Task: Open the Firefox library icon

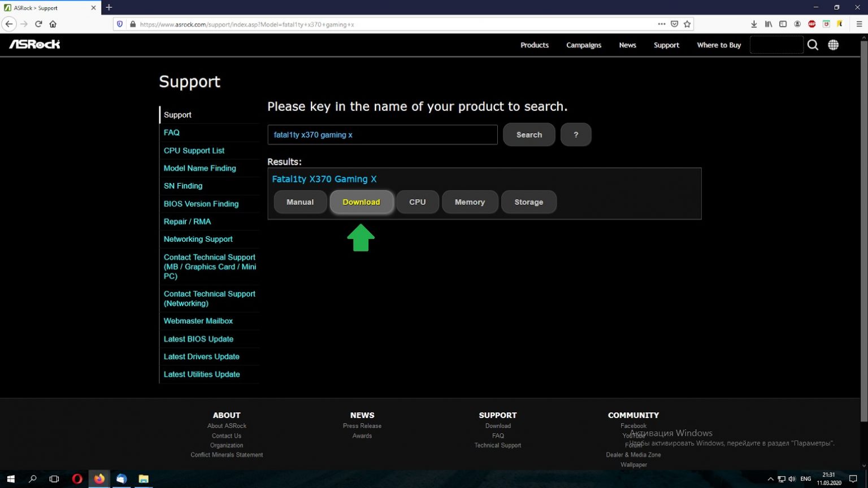Action: click(x=769, y=24)
